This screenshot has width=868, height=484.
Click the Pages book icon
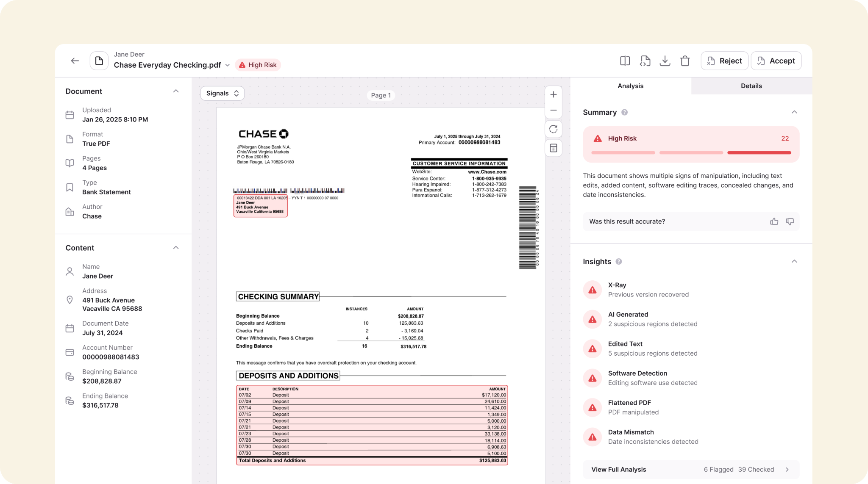coord(70,163)
